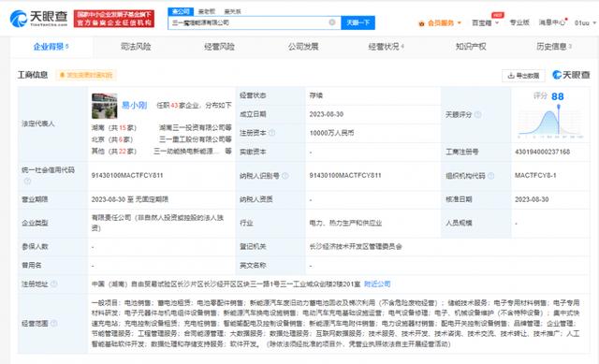Click the 工商注册号 value 430194000237168
599x364 pixels.
542,152
